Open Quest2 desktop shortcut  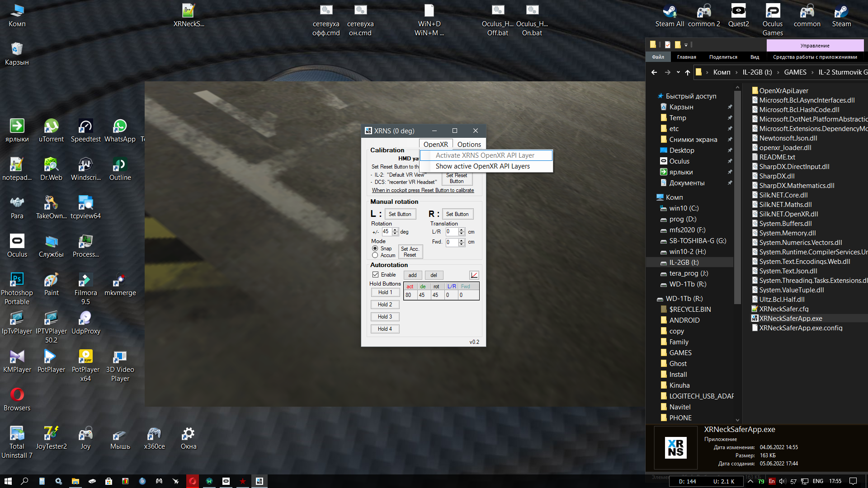(x=738, y=15)
